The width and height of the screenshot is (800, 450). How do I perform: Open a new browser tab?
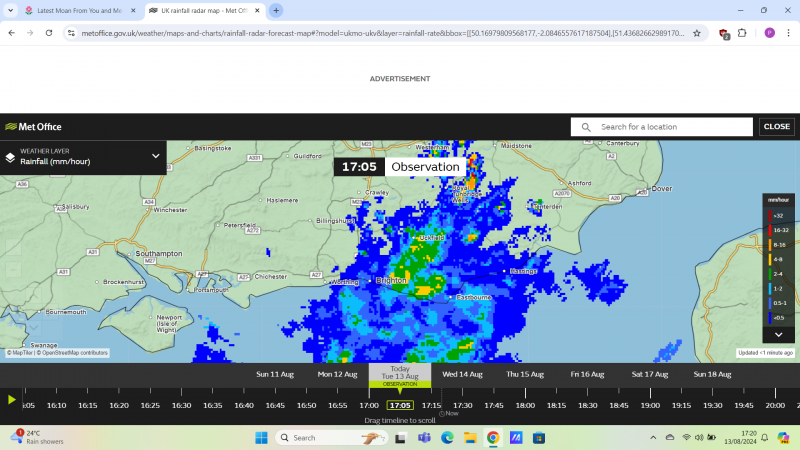[276, 10]
